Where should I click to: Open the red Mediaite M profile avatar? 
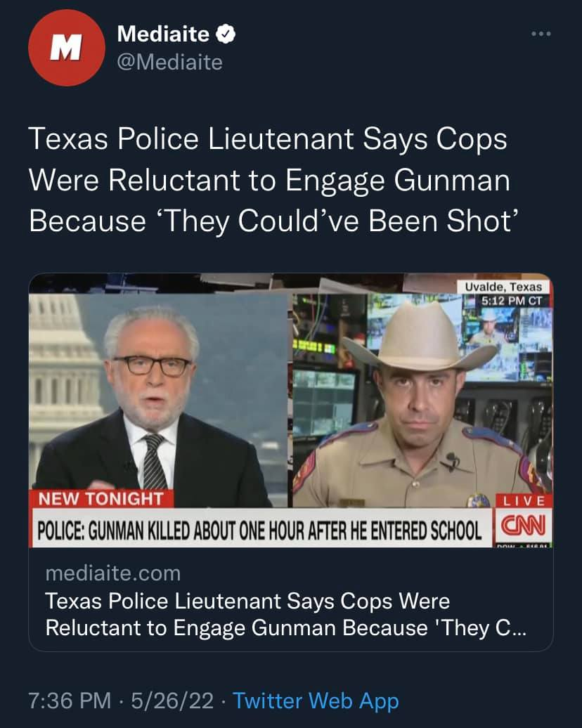(66, 48)
